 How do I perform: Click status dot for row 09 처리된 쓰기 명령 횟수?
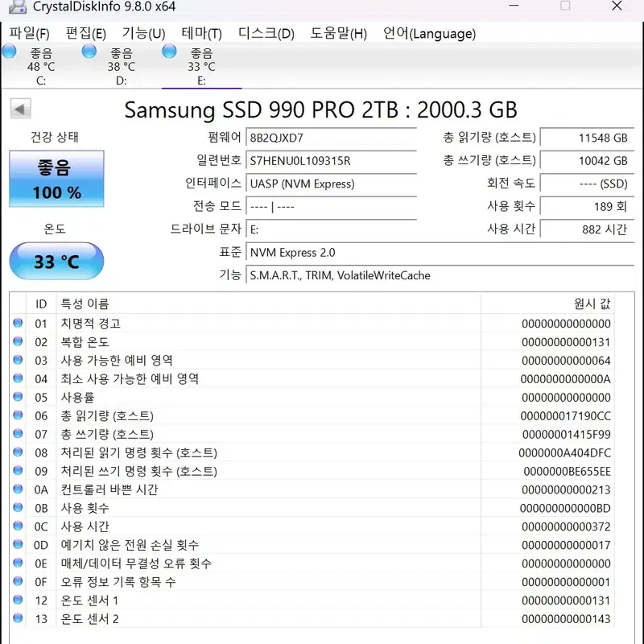[x=18, y=471]
